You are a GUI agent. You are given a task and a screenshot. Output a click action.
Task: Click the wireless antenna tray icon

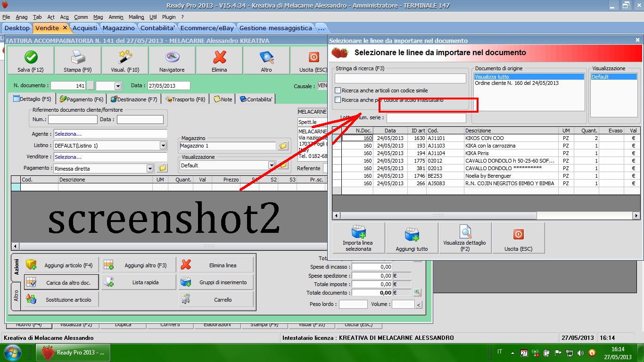tap(535, 353)
